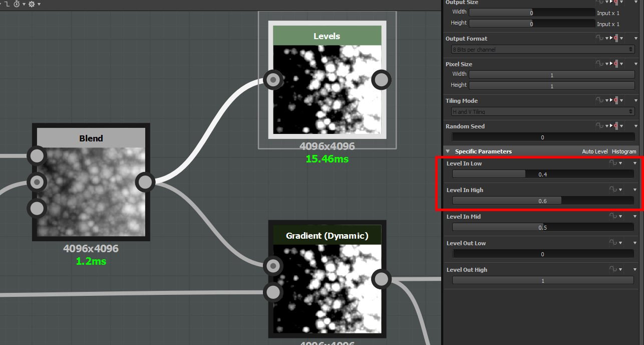Click the Level In Mid slider
The height and width of the screenshot is (345, 644).
point(542,227)
